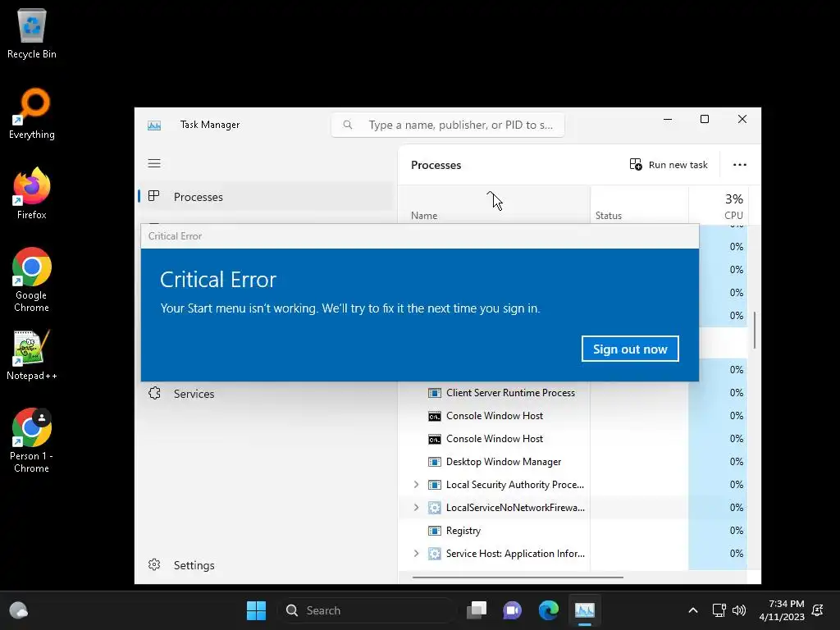Screen dimensions: 840x630
Task: Click the Client Server Runtime Process icon
Action: point(435,393)
